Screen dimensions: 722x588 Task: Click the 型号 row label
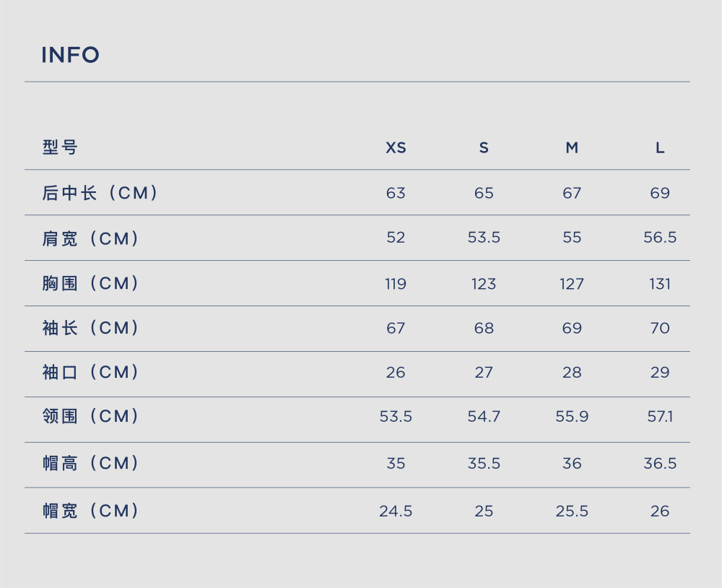tap(60, 147)
